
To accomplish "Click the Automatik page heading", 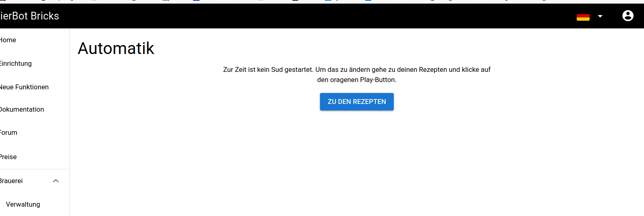I will tap(116, 48).
